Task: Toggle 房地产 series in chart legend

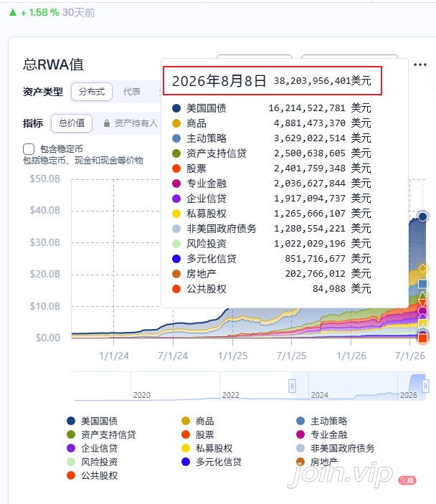Action: coord(317,462)
